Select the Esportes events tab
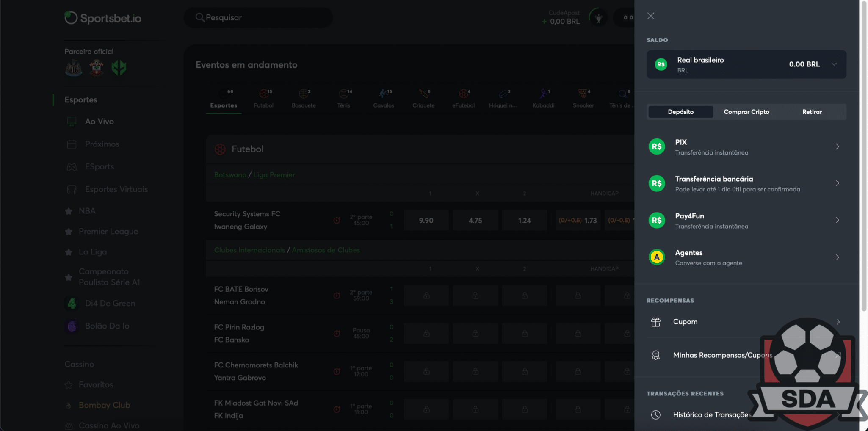Image resolution: width=868 pixels, height=431 pixels. click(224, 99)
